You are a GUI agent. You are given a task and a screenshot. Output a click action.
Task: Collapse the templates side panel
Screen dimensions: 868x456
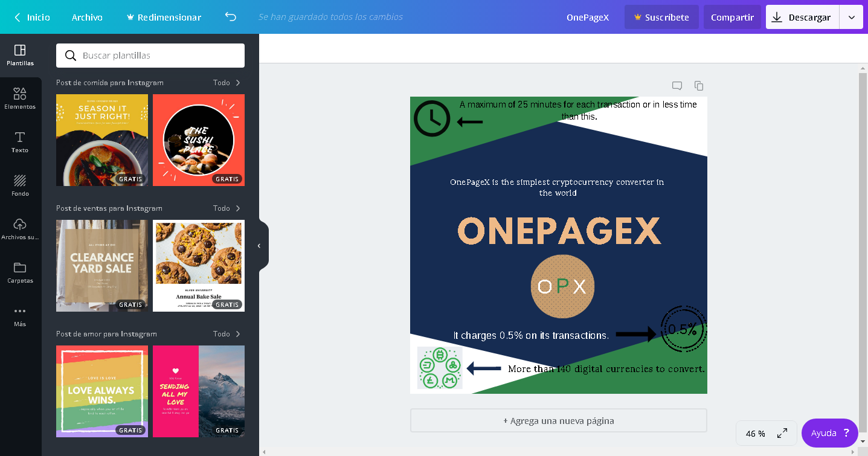260,246
